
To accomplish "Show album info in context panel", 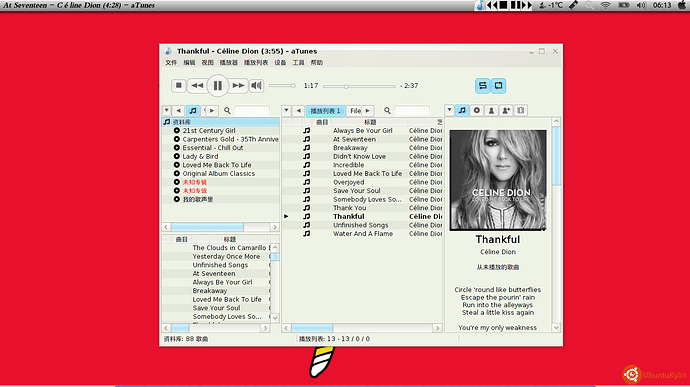I will 477,111.
